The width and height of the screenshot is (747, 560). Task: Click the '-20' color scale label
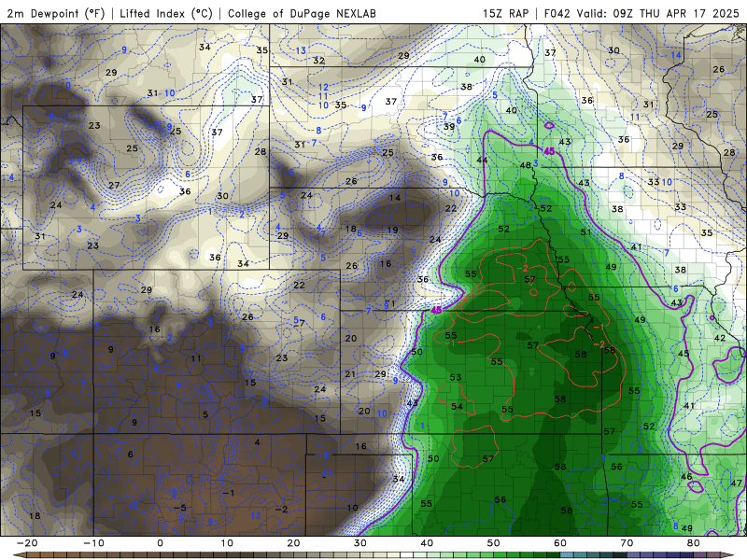pos(26,543)
